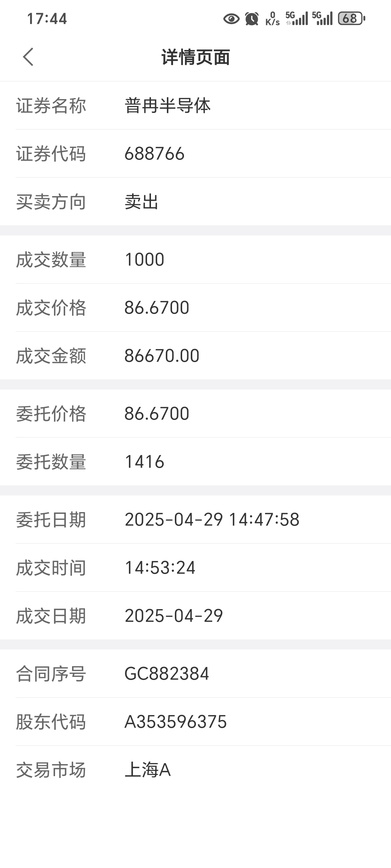Tap the 委托日期 timestamp value
This screenshot has height=868, width=391.
(212, 520)
